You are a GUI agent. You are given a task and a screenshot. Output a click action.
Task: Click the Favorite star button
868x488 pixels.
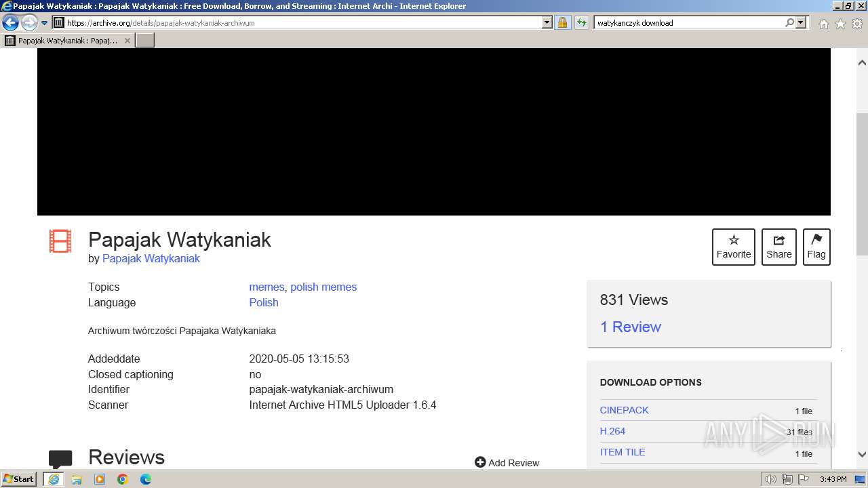point(734,247)
